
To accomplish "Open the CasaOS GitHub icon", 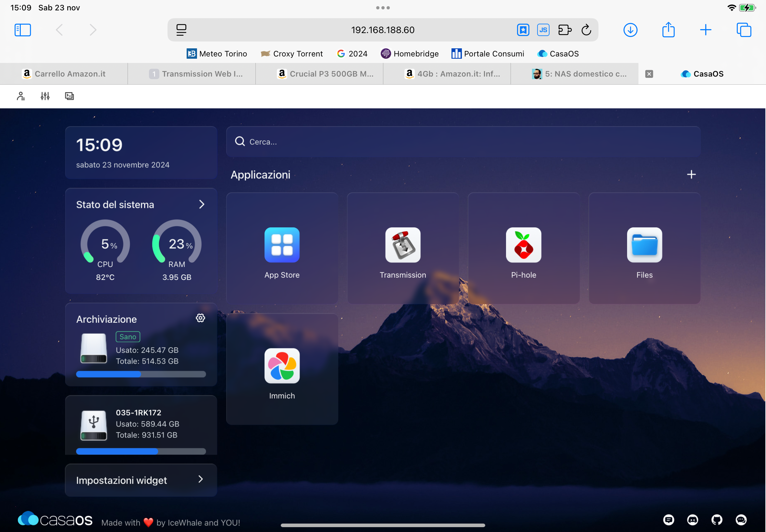I will [x=717, y=519].
